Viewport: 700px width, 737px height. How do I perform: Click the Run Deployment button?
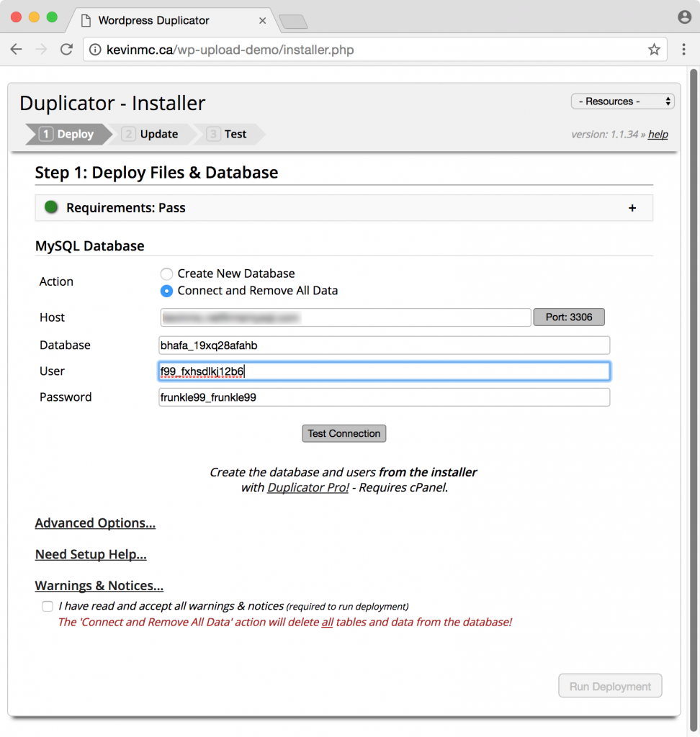point(610,686)
